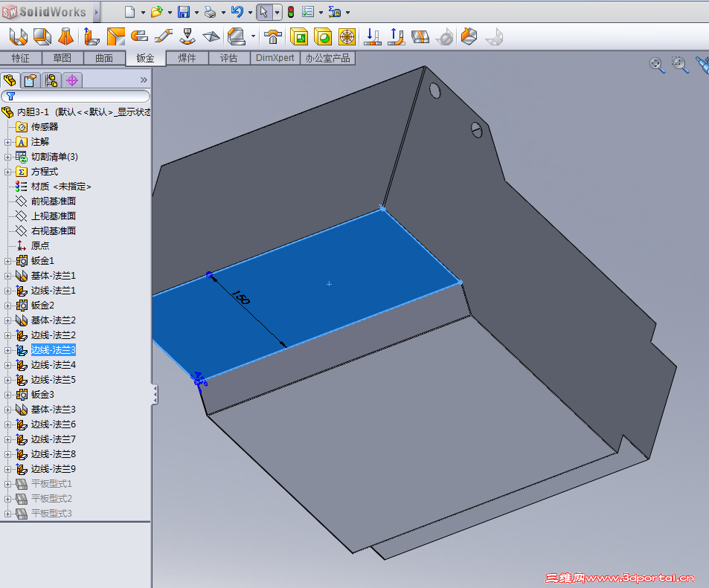The image size is (709, 588).
Task: Switch to the 评估 tab
Action: [x=229, y=58]
